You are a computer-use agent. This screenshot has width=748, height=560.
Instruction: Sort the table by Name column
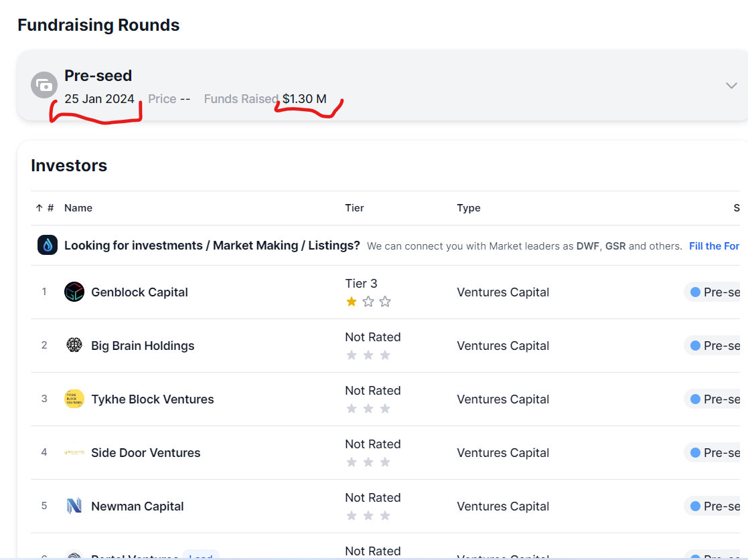[x=78, y=208]
